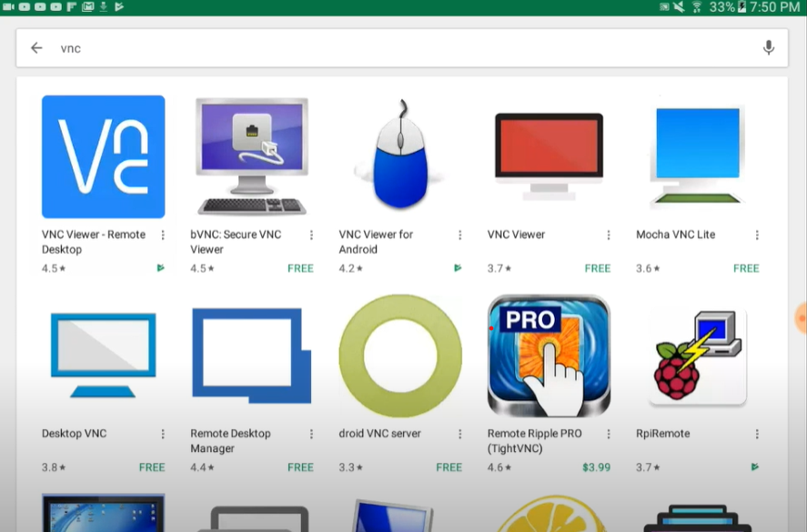Open the Remote Ripple PRO app icon
The image size is (807, 532).
[x=549, y=356]
